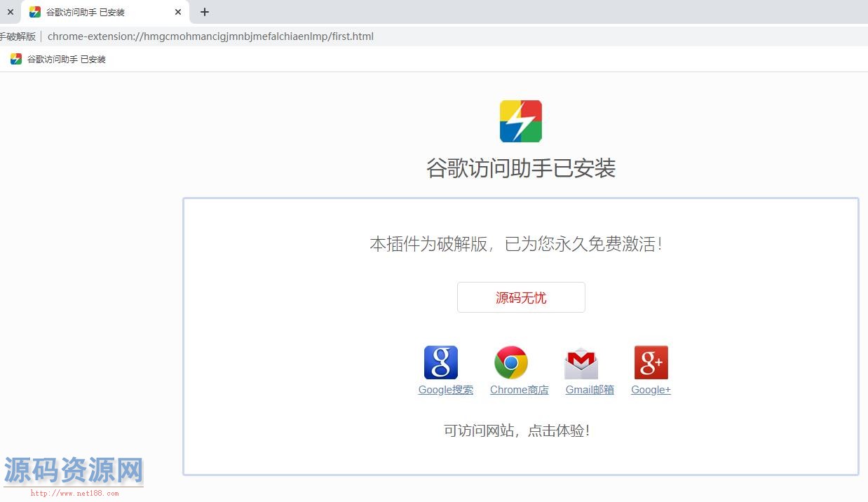This screenshot has width=868, height=502.
Task: Click the text 本插件为破解版，已为您永久免费激活!
Action: click(x=516, y=244)
